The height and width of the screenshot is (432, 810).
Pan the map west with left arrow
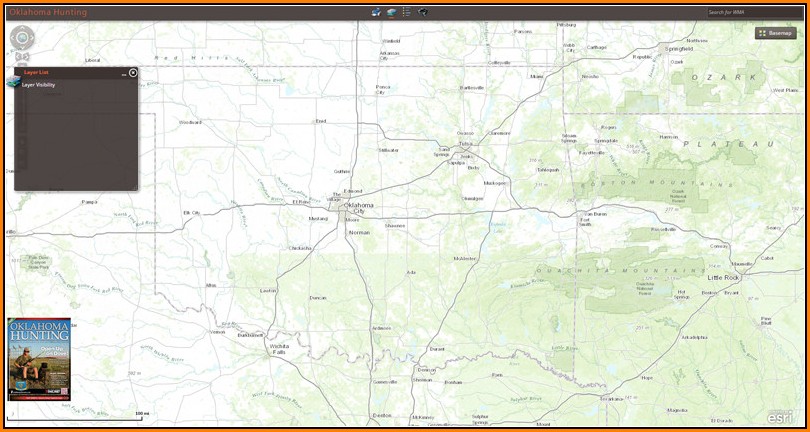13,37
